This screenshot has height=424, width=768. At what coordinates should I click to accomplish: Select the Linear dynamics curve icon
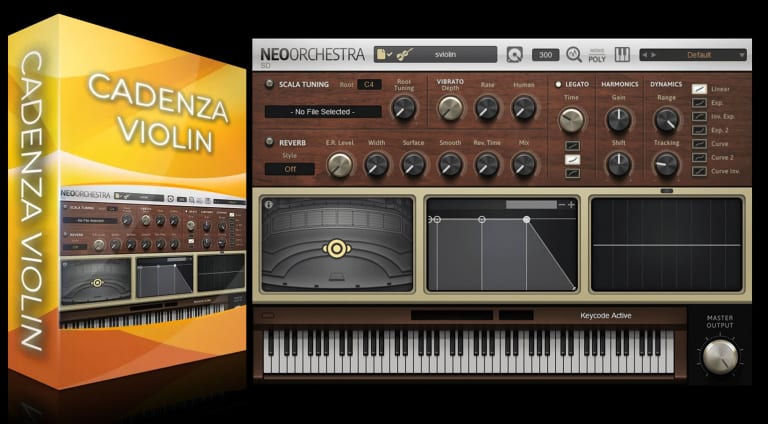699,89
